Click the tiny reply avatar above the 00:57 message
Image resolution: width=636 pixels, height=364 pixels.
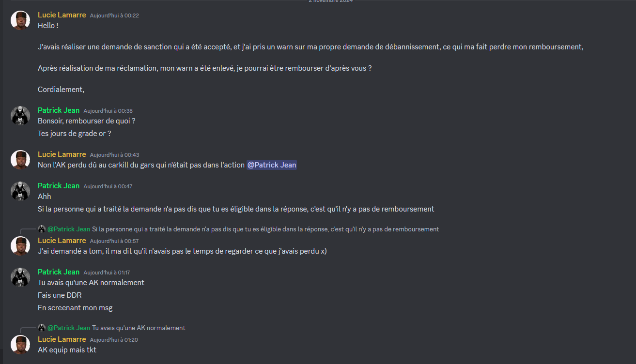tap(42, 229)
